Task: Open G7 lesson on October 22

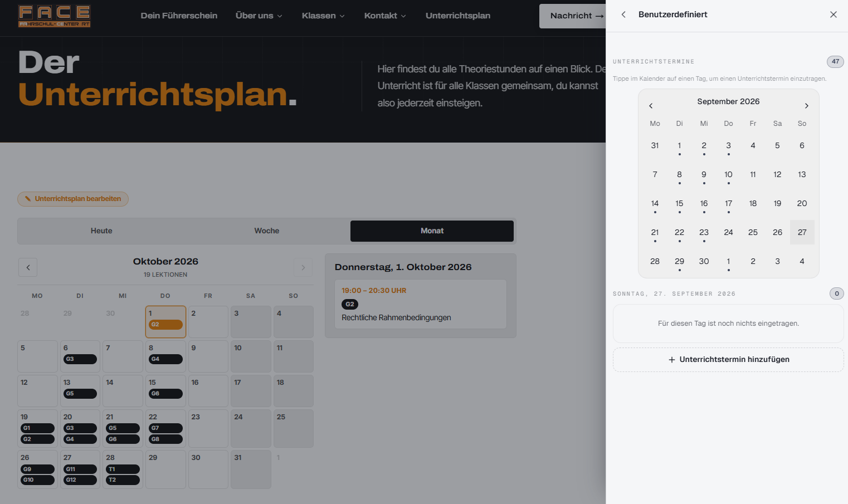Action: point(165,428)
